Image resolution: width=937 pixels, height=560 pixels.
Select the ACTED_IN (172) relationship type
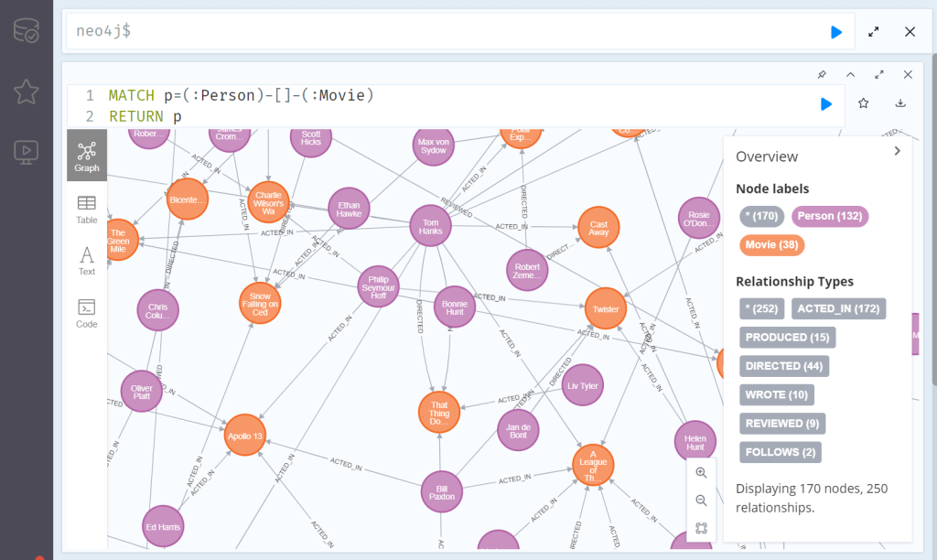point(838,309)
